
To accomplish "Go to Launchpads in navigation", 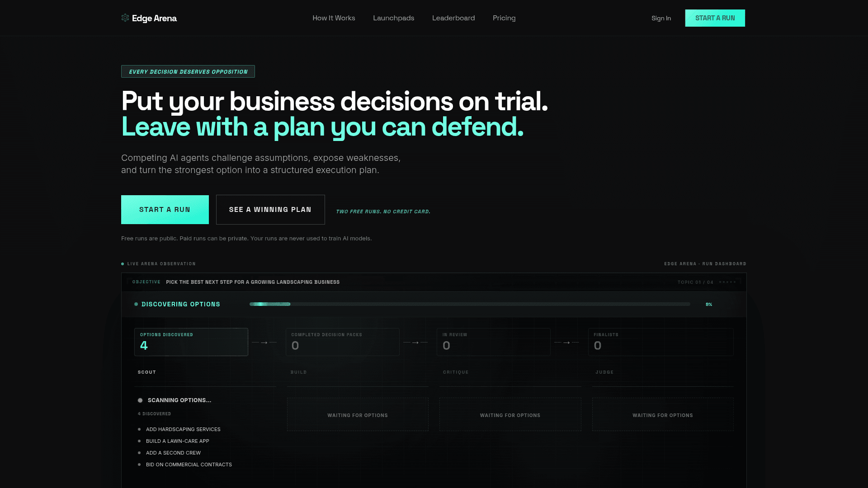I will tap(393, 18).
